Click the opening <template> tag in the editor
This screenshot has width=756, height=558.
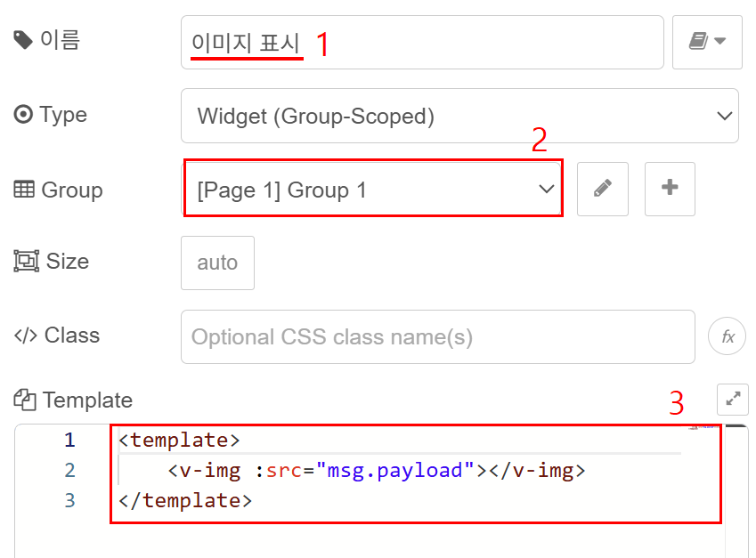(179, 440)
